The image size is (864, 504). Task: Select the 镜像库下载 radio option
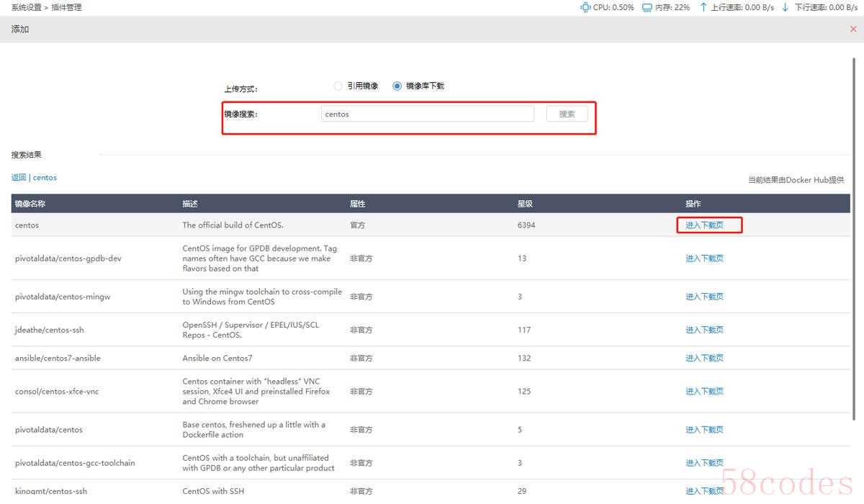397,86
